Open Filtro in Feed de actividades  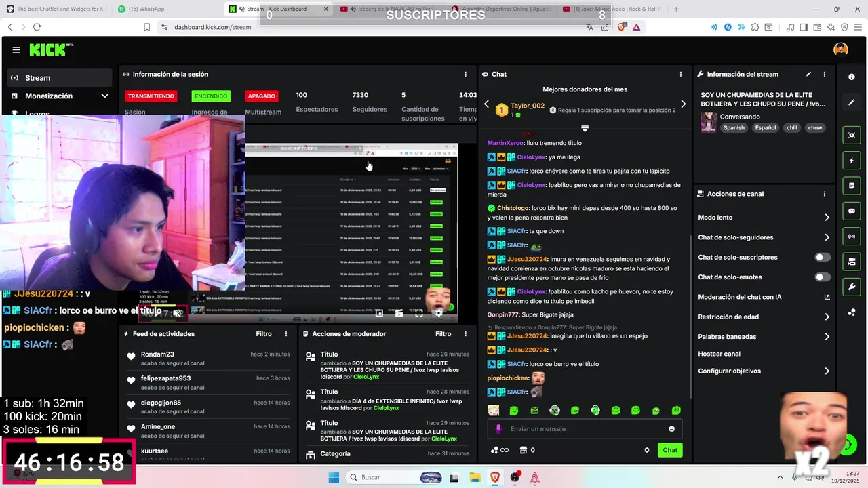264,334
